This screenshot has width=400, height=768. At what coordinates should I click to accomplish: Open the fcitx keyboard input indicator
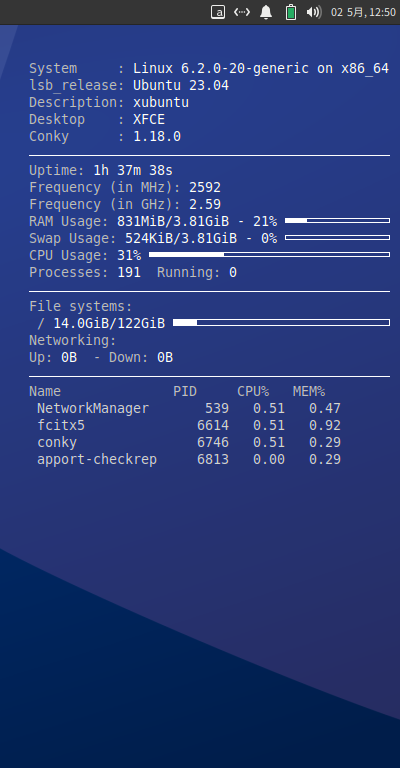tap(218, 12)
